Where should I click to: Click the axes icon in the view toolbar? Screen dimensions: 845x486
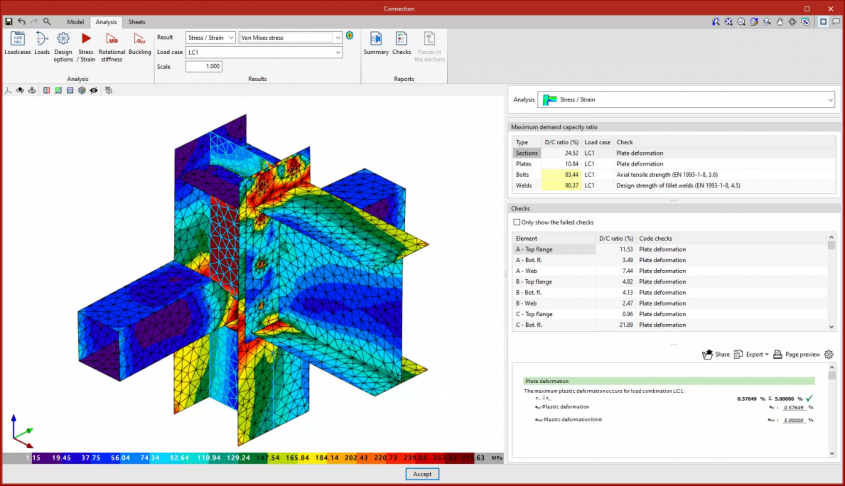pos(8,91)
